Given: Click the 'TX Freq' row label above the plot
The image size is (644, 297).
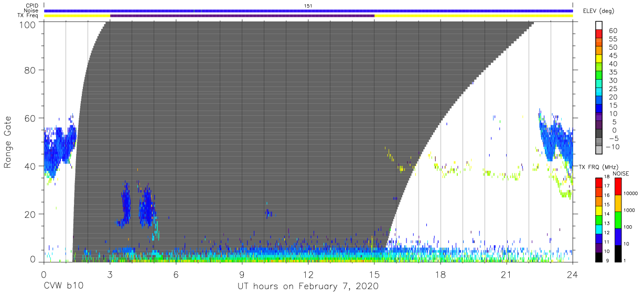Looking at the screenshot, I should click(29, 16).
